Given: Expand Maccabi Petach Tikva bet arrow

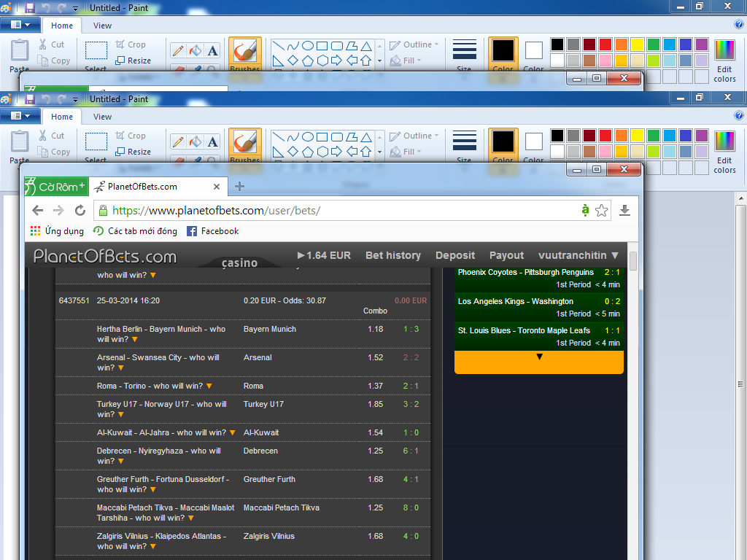Looking at the screenshot, I should coord(191,518).
